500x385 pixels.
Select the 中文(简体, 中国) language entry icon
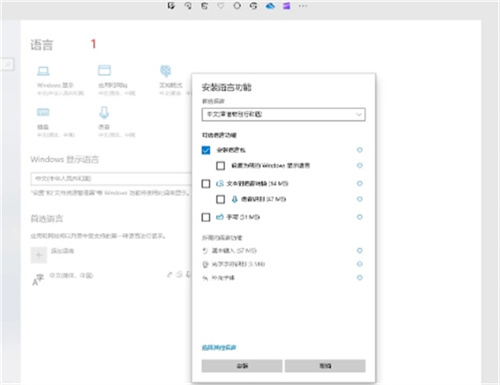coord(38,280)
